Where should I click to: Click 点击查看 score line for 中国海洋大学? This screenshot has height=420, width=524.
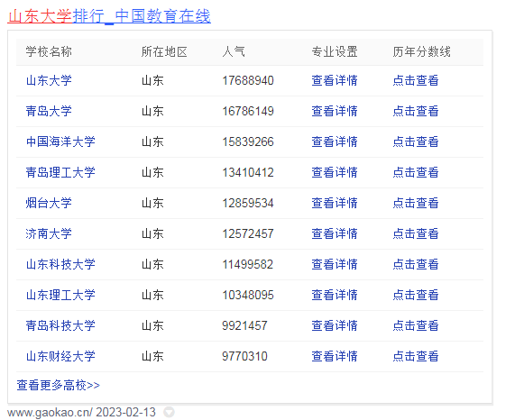pos(416,142)
